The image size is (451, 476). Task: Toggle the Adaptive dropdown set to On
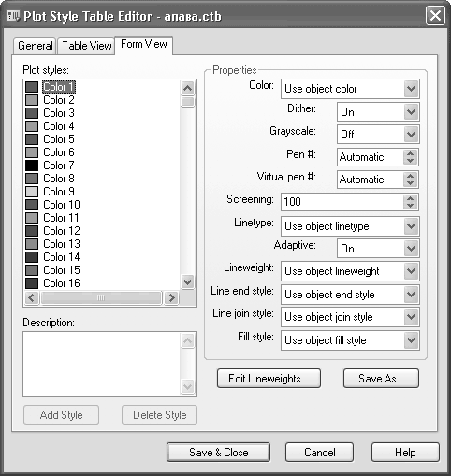(x=378, y=249)
